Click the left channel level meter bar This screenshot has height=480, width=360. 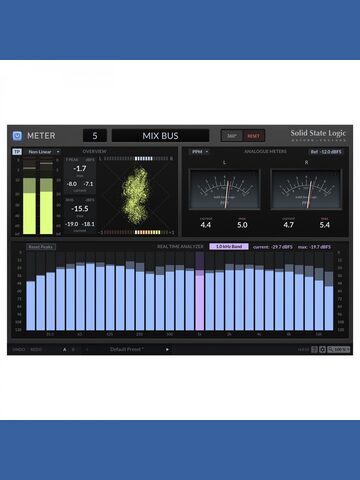(29, 197)
